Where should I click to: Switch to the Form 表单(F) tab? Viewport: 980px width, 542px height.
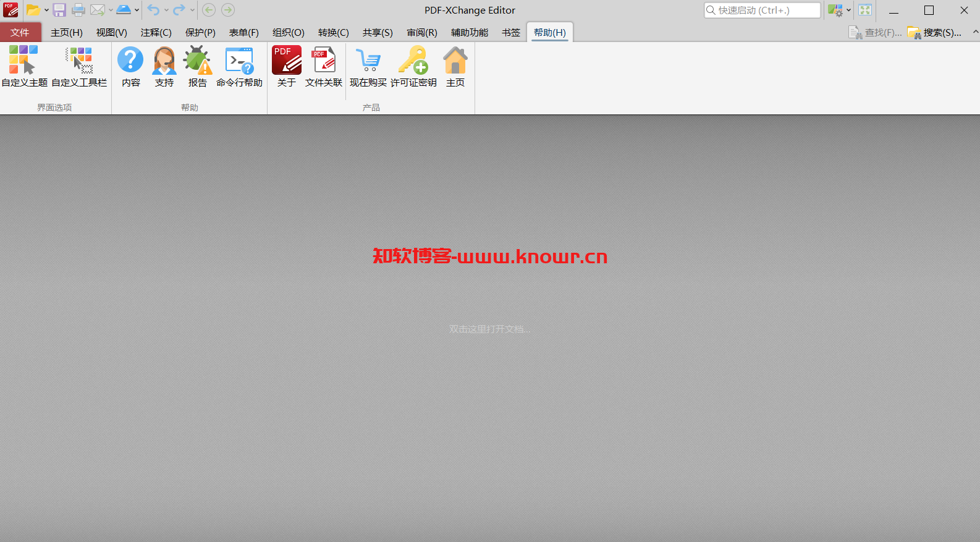244,32
